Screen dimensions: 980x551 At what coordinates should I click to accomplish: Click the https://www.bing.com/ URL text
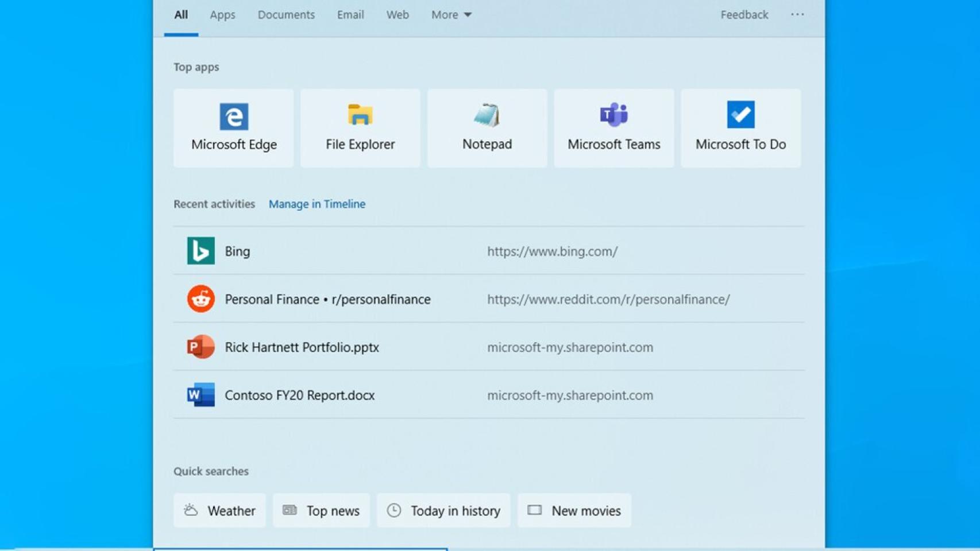553,251
